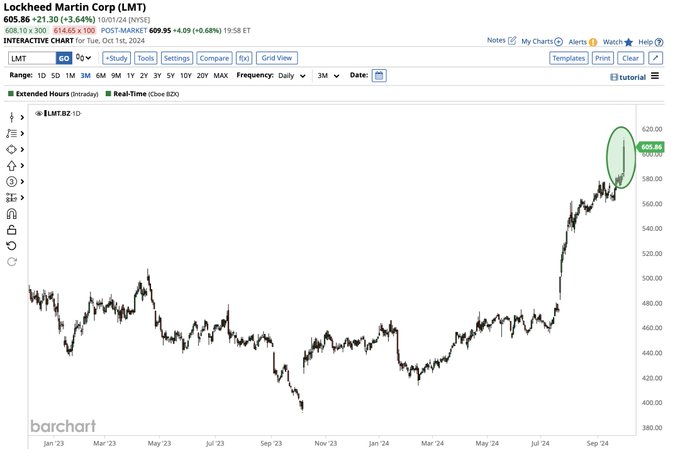Click the +Study button
The width and height of the screenshot is (680, 461).
coord(116,58)
